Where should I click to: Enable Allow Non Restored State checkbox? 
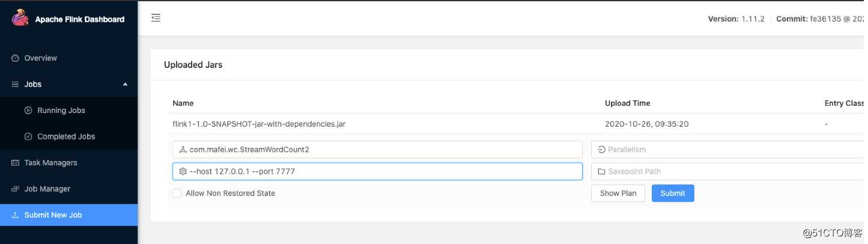click(x=177, y=194)
